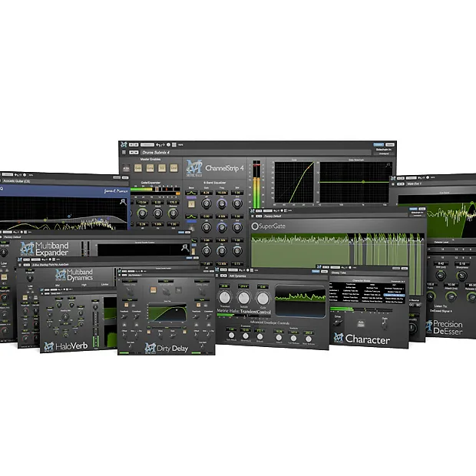Toggle the Gate master enable in ChannelStrip
The width and height of the screenshot is (476, 476).
(138, 168)
